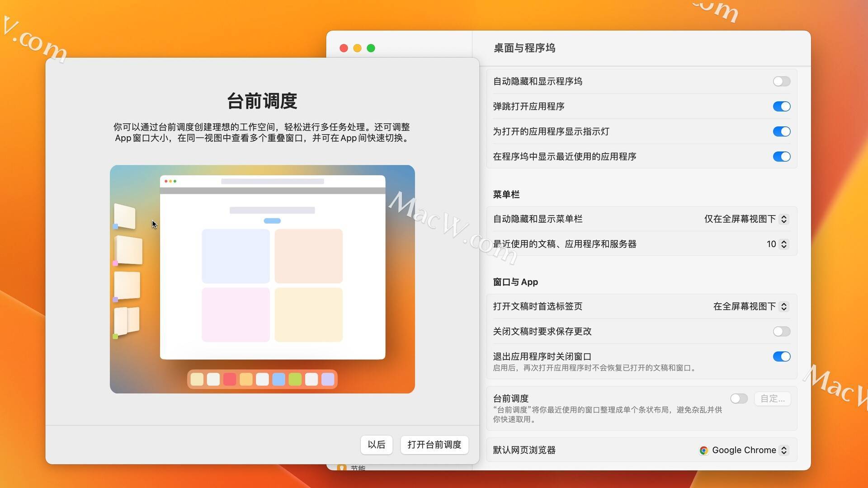Click the topmost window stack in Stage Manager preview

tap(125, 216)
